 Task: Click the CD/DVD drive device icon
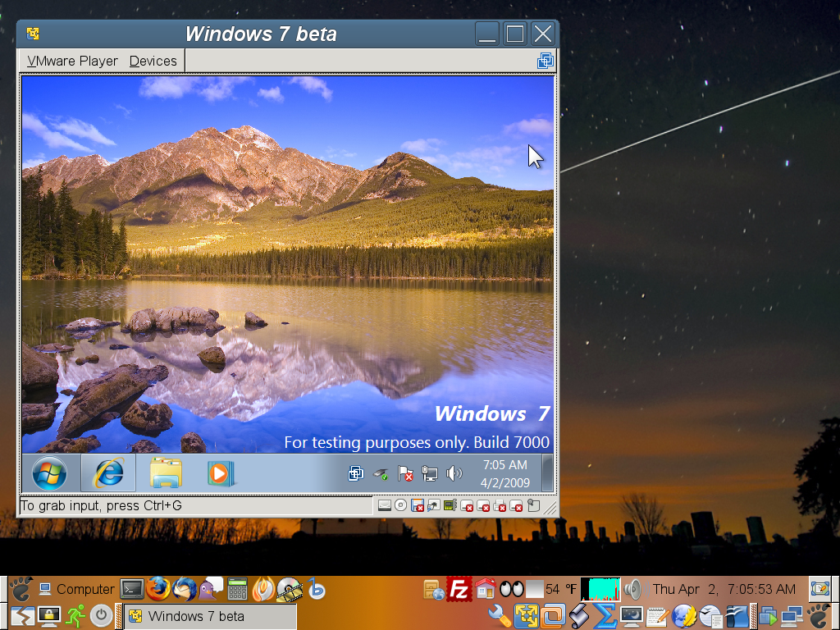tap(400, 505)
